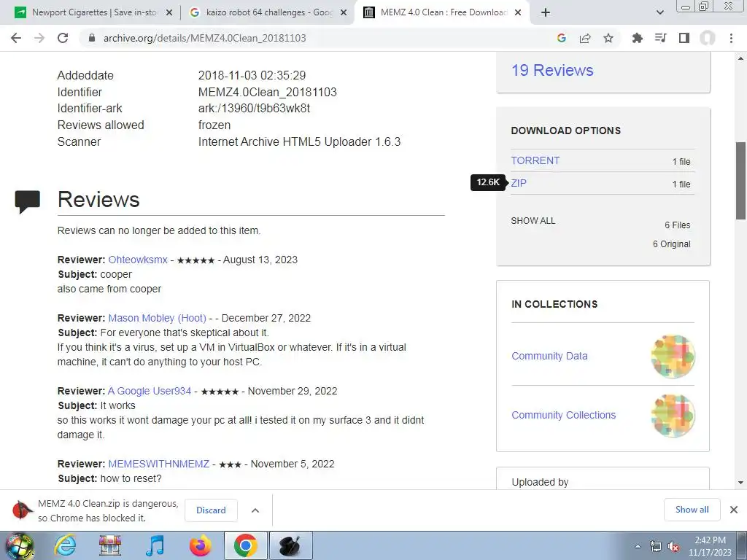
Task: Open Community Collections link
Action: pos(564,415)
